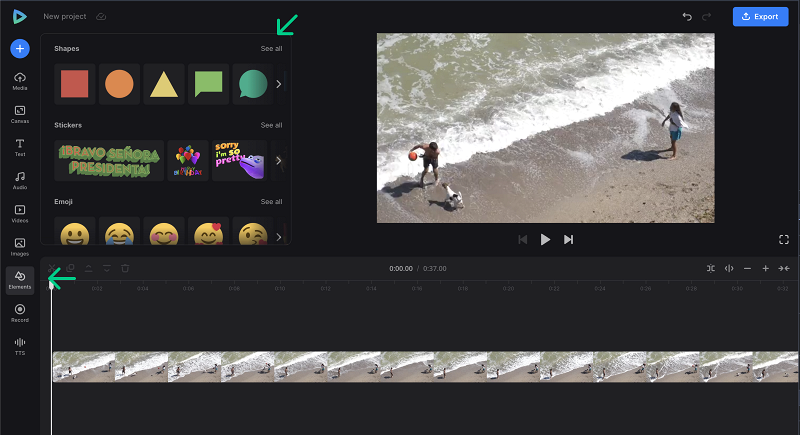Add the grinning face emoji
The image size is (800, 435).
(x=74, y=233)
